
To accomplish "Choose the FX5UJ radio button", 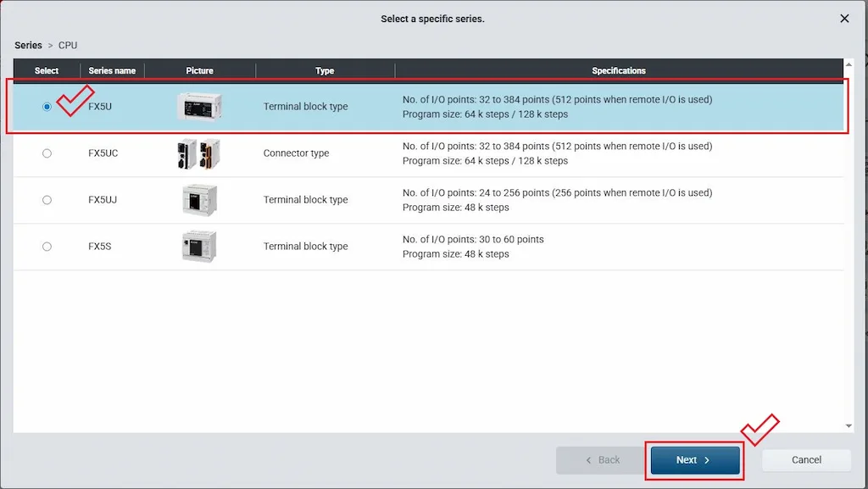I will point(47,200).
